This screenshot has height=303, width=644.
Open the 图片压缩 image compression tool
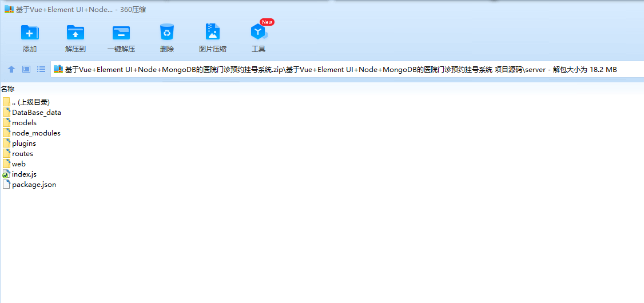(x=213, y=31)
